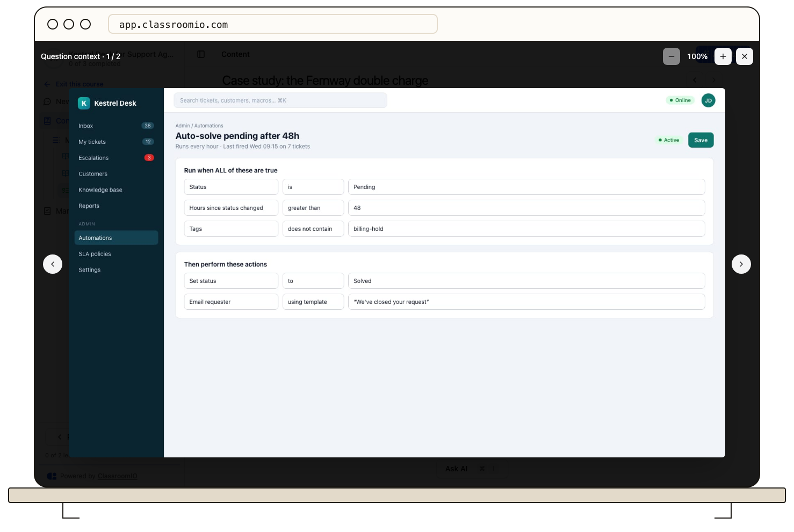Close the question context viewer
Screen dimensions: 794x532
[745, 56]
